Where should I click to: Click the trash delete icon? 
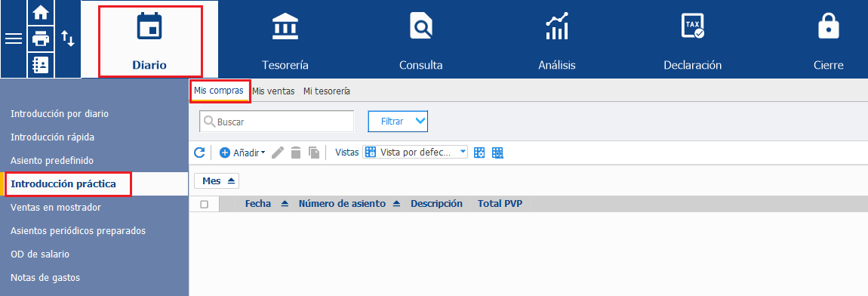[x=296, y=153]
